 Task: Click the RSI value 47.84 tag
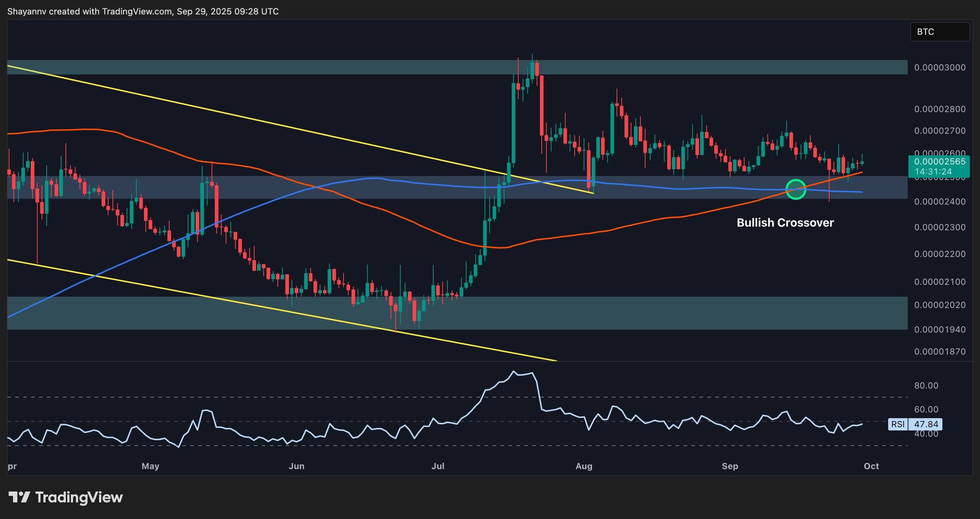(x=926, y=424)
